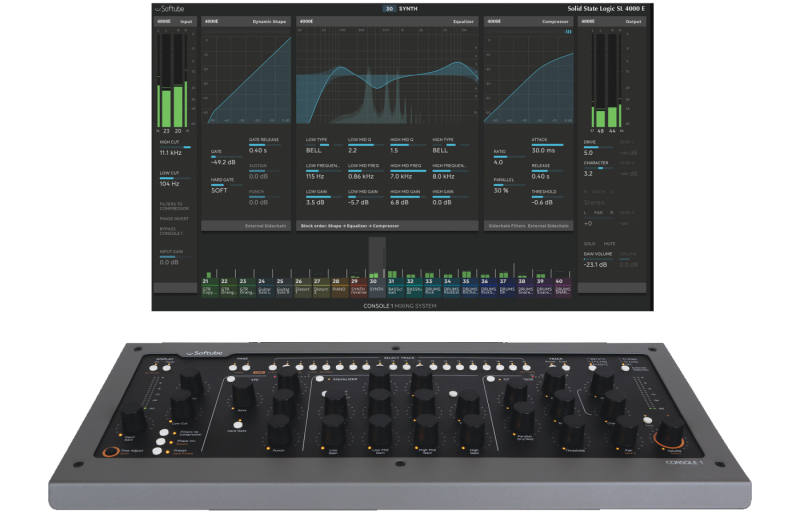The height and width of the screenshot is (513, 800).
Task: Select track 28 PIANO
Action: [x=339, y=287]
